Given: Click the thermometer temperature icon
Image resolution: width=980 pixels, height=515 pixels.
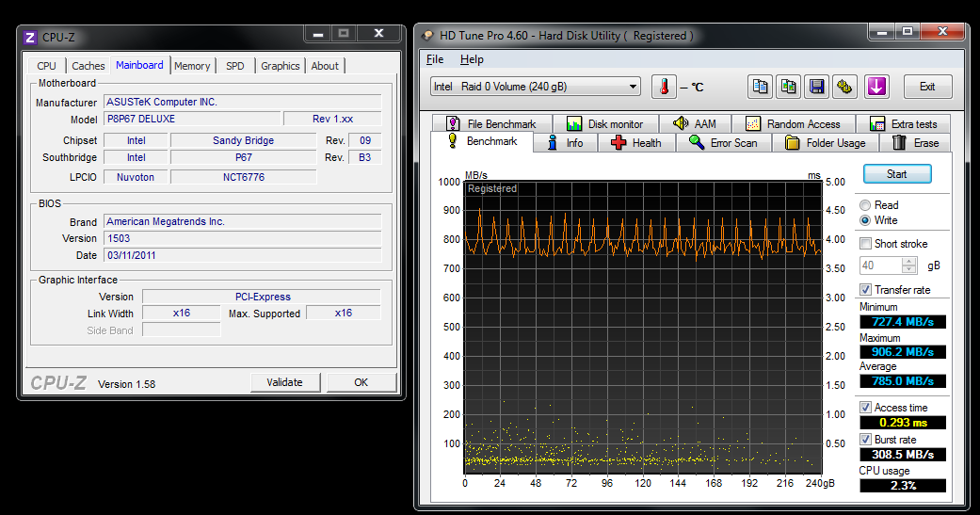Looking at the screenshot, I should (x=664, y=87).
